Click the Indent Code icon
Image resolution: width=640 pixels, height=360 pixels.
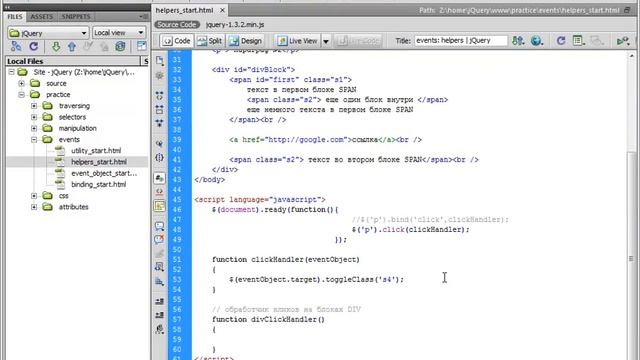[160, 302]
